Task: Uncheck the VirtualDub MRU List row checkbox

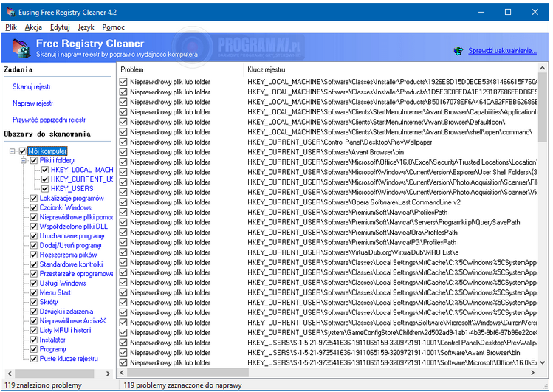Action: click(123, 252)
